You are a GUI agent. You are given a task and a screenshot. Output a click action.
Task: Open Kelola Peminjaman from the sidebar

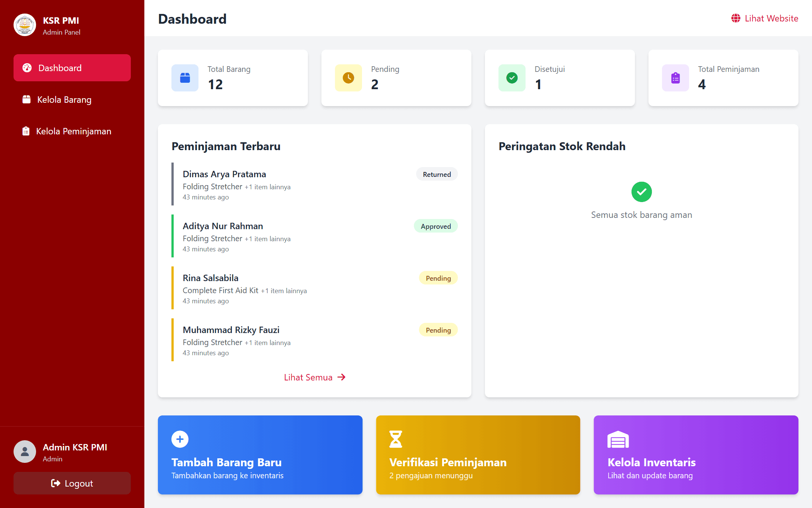tap(72, 131)
